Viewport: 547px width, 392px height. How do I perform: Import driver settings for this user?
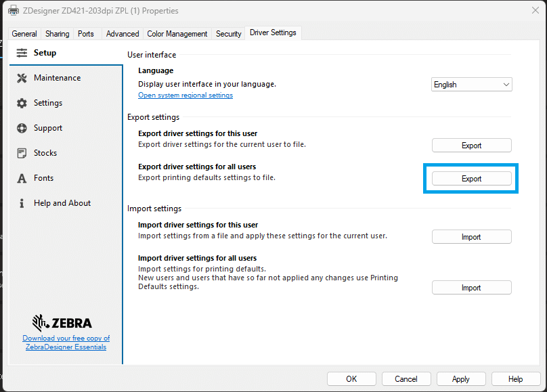pos(472,237)
